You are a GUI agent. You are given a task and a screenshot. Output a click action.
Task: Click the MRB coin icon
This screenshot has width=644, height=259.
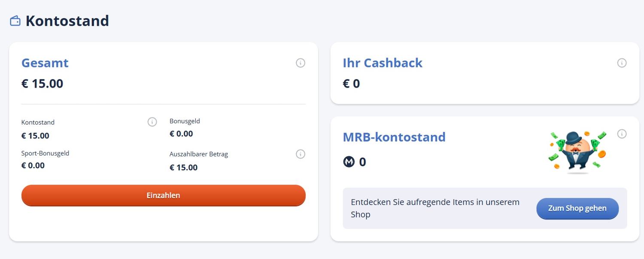349,162
